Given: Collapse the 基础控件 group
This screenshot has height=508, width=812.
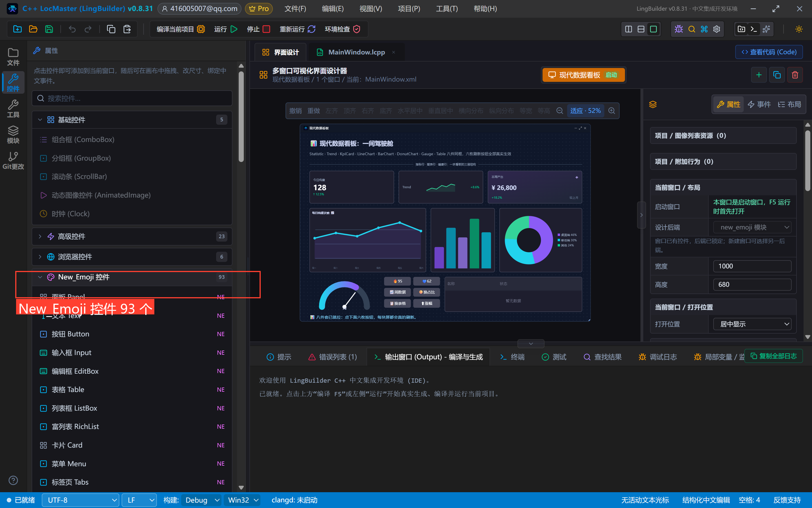Looking at the screenshot, I should (132, 120).
